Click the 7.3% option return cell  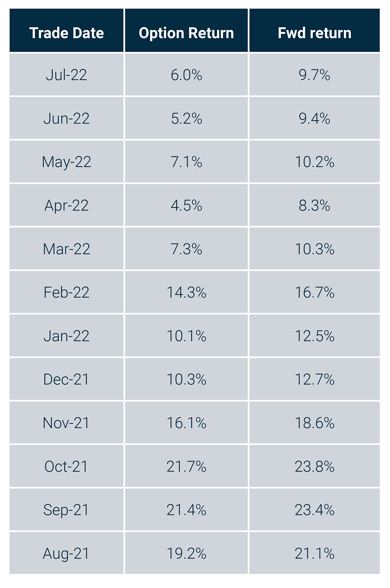pos(186,249)
